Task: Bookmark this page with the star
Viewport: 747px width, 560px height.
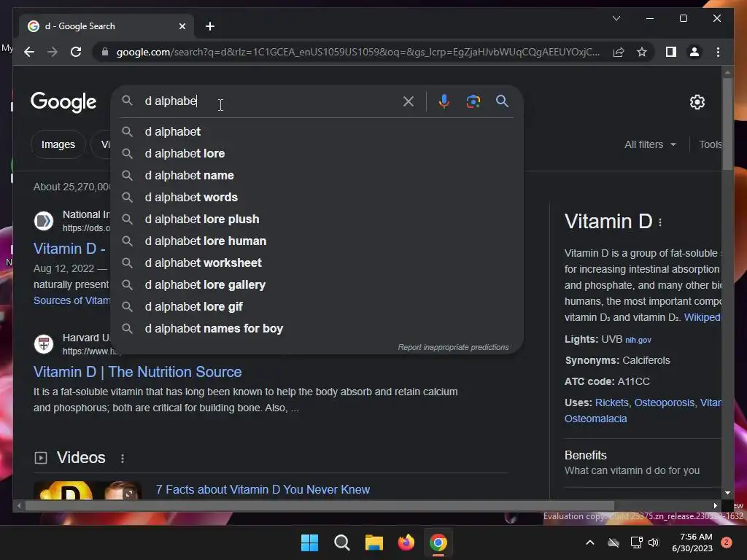Action: (642, 52)
